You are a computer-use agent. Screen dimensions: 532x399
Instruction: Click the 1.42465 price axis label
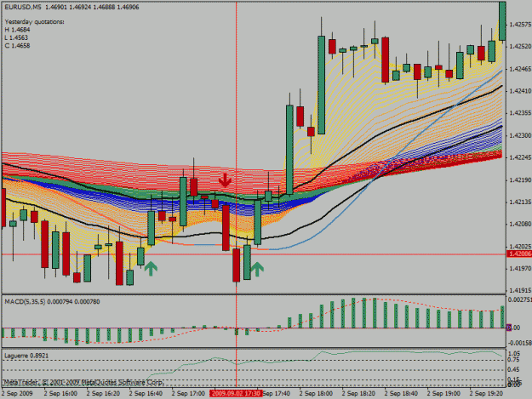coord(520,69)
